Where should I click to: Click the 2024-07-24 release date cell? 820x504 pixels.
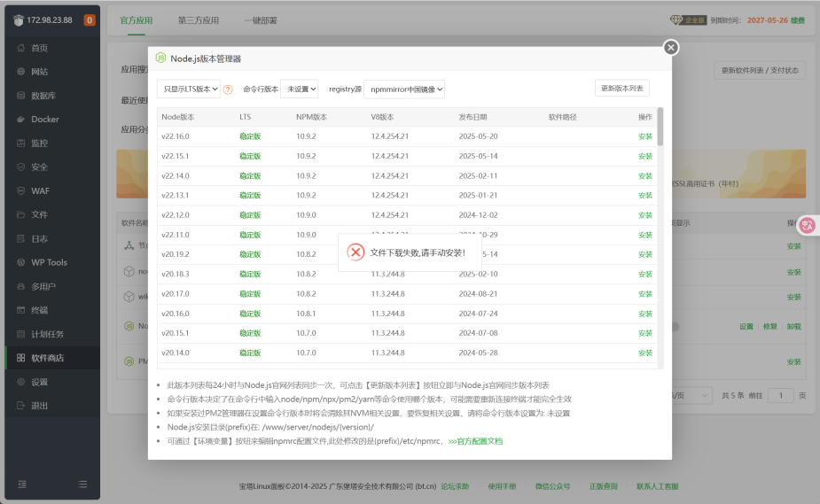coord(478,314)
